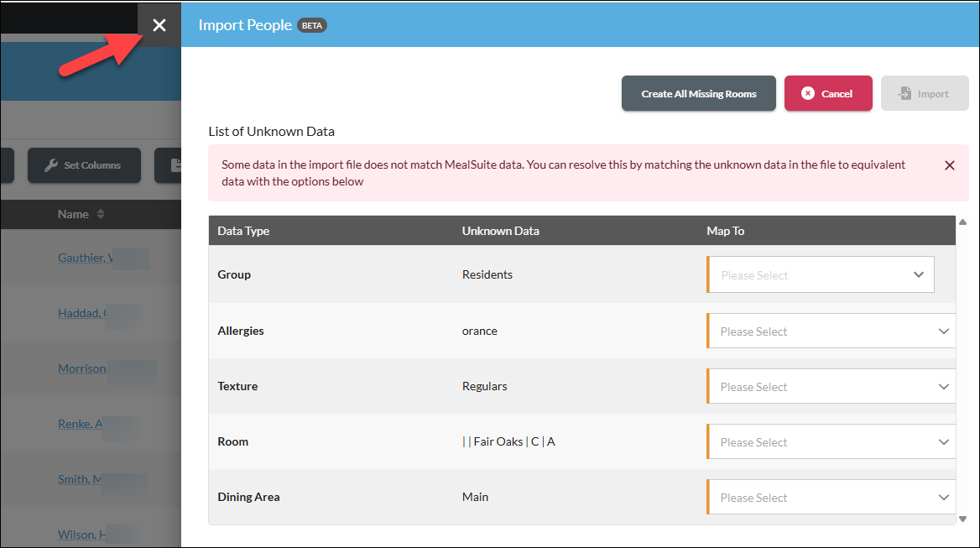The height and width of the screenshot is (548, 980).
Task: Open the Map To dropdown for Allergies
Action: click(x=831, y=331)
